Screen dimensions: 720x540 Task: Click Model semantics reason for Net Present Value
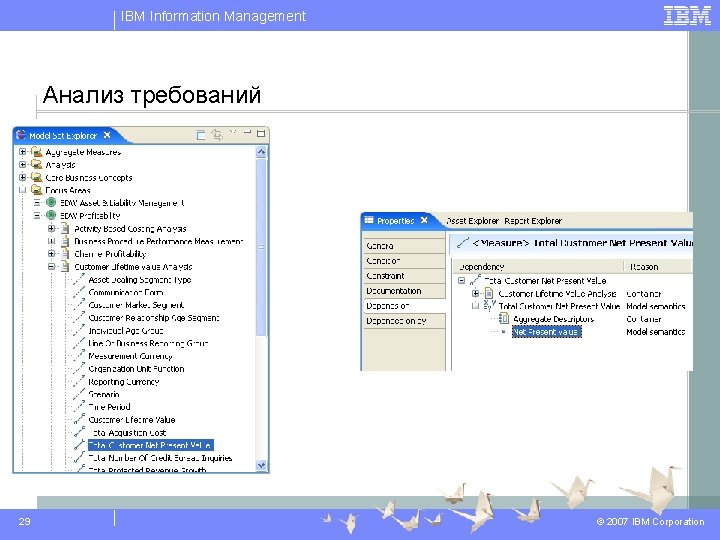[x=655, y=332]
